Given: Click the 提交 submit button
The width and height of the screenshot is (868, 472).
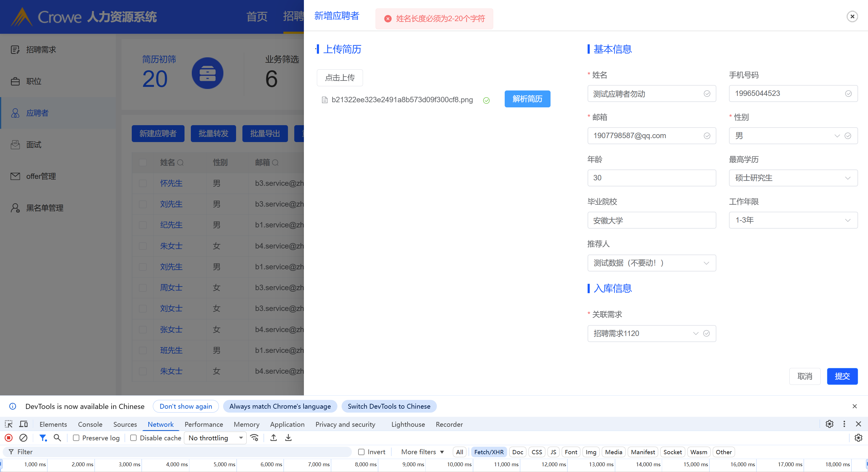Looking at the screenshot, I should point(842,376).
